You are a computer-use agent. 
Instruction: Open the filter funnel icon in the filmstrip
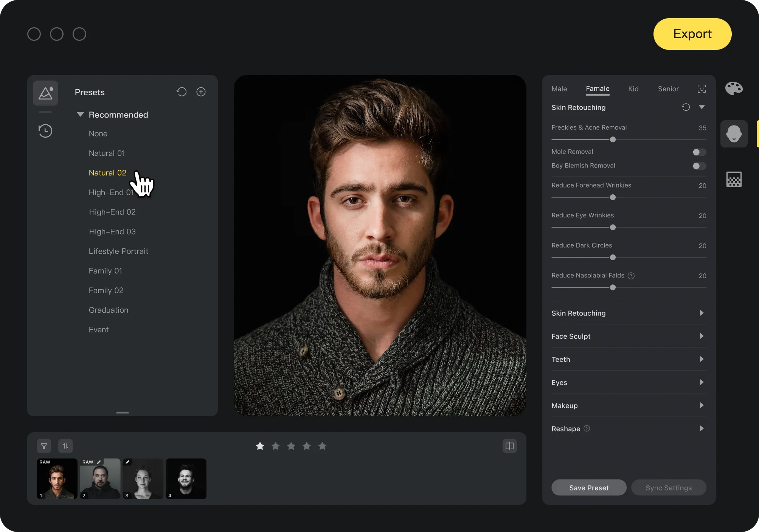tap(44, 446)
